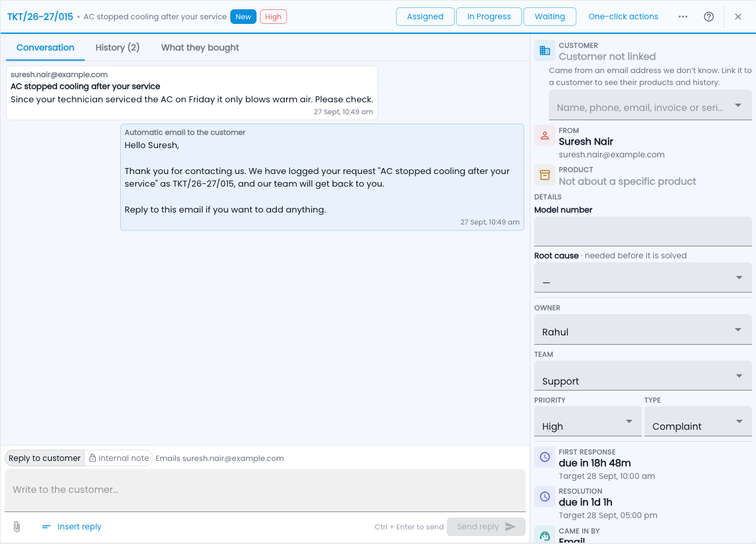Viewport: 756px width, 544px height.
Task: Click 'Target 28 Sept, 10:00 am' text
Action: pyautogui.click(x=607, y=476)
